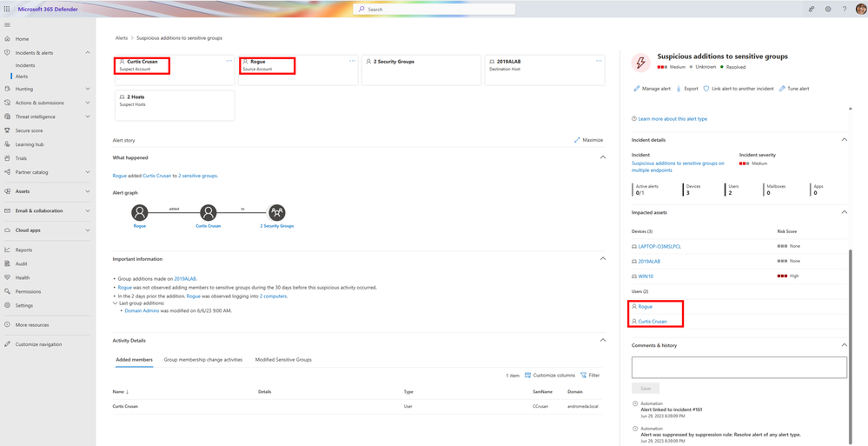This screenshot has height=446, width=868.
Task: Click the Rogue user node in alert graph
Action: (140, 212)
